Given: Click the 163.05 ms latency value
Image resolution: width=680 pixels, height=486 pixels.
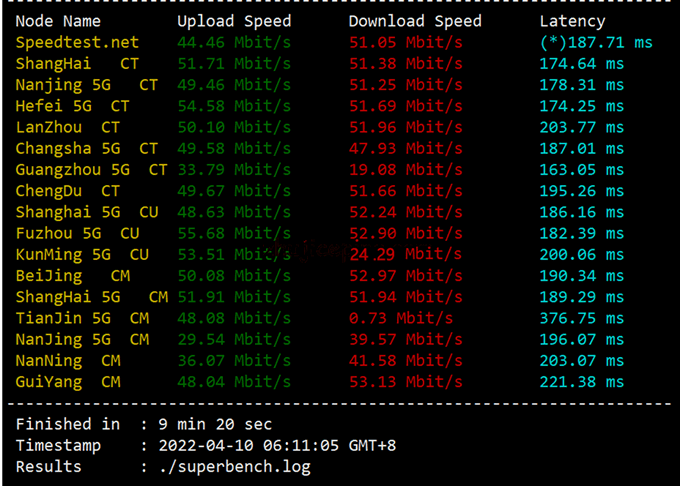Looking at the screenshot, I should (595, 170).
